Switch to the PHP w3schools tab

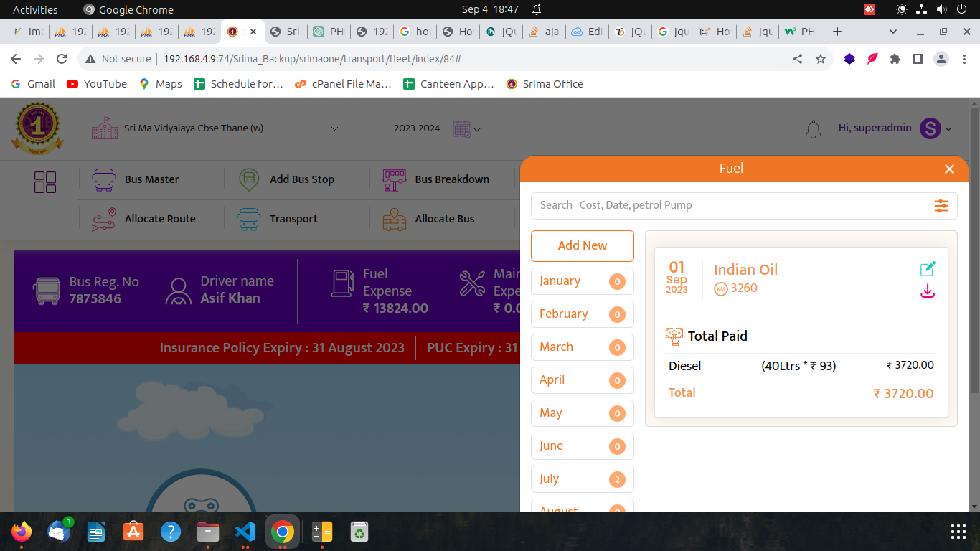click(x=800, y=32)
